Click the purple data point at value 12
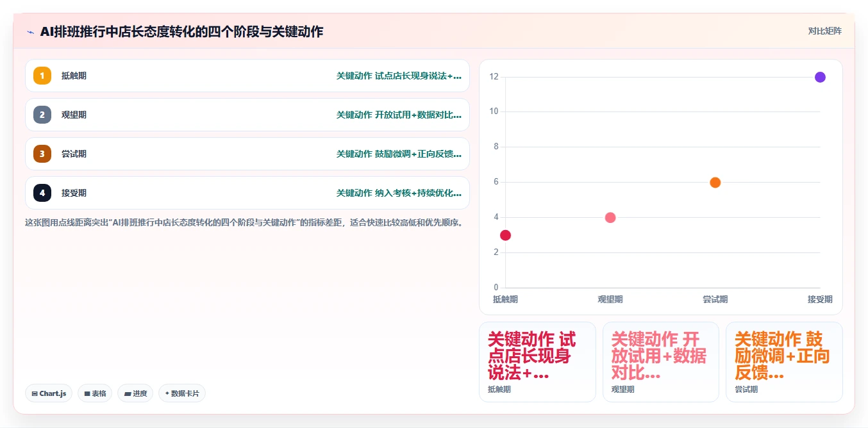 [x=820, y=77]
